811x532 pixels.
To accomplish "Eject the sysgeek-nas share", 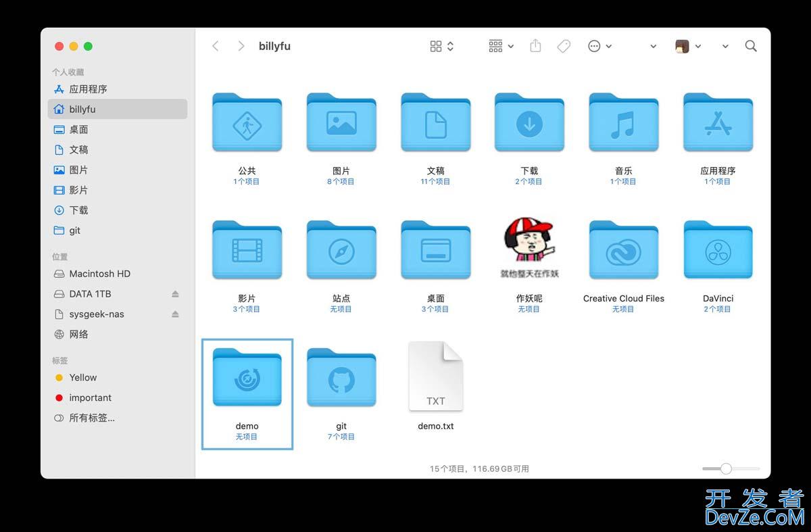I will pos(175,314).
